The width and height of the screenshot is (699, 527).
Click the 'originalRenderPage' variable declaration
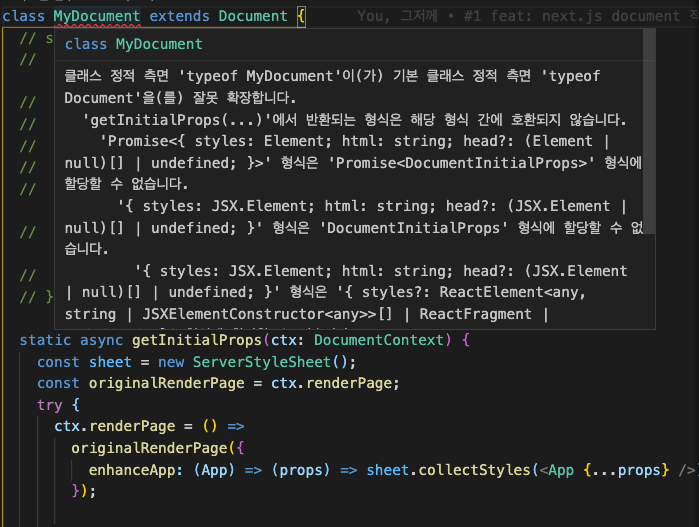click(x=166, y=383)
